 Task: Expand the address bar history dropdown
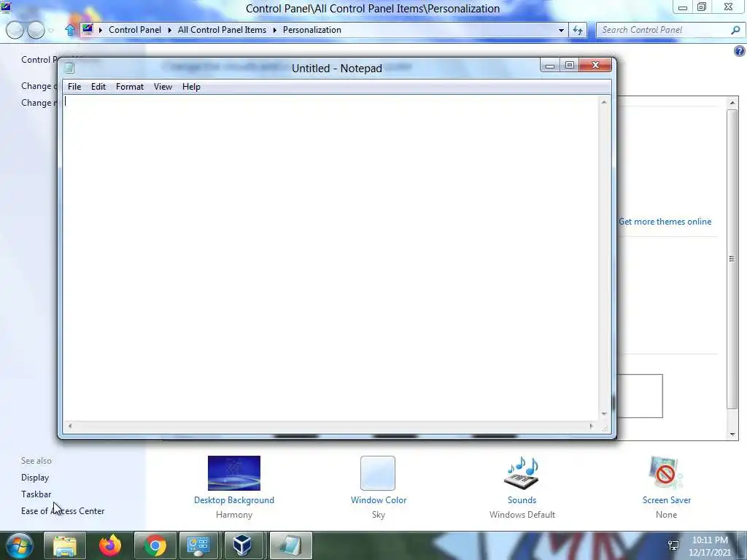561,31
